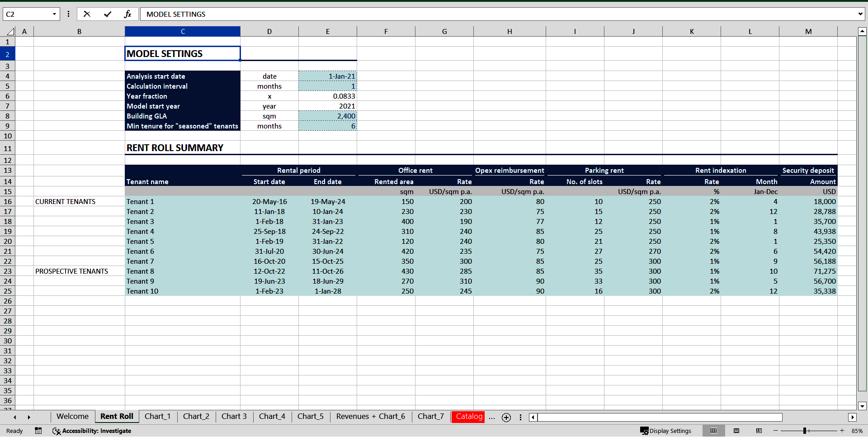Screen dimensions: 868x437
Task: Select Tenant 10 name cell
Action: [183, 291]
